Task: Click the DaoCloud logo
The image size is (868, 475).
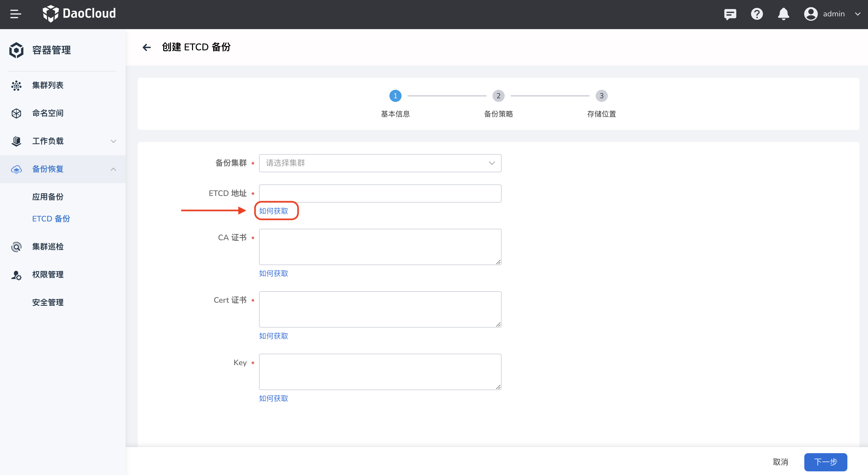Action: [79, 13]
